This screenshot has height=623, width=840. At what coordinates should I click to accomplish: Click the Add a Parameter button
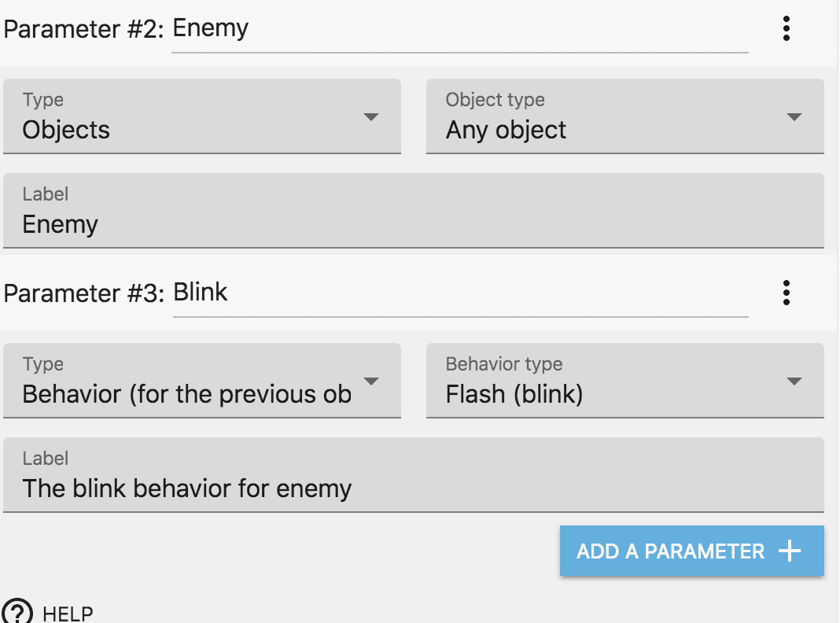691,551
